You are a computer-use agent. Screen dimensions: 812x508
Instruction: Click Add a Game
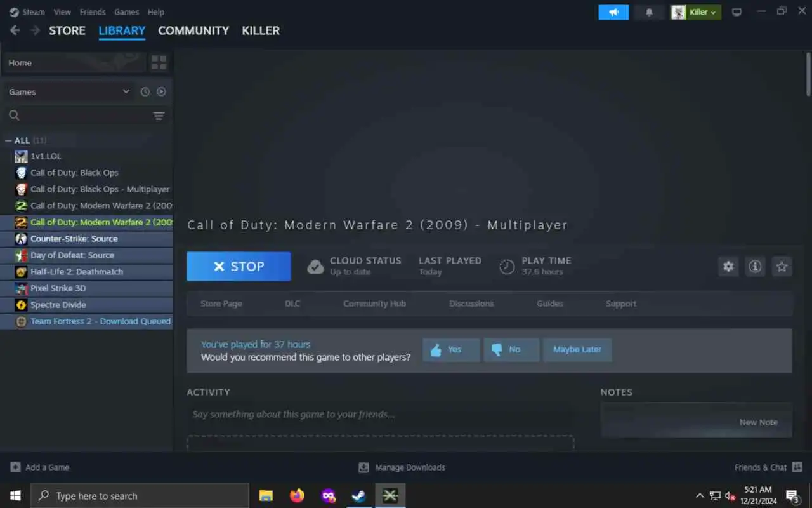[40, 467]
